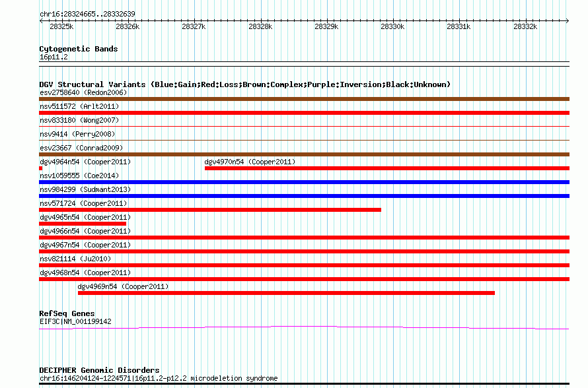Click the 28330k ruler tick label
The image size is (588, 388).
[392, 26]
